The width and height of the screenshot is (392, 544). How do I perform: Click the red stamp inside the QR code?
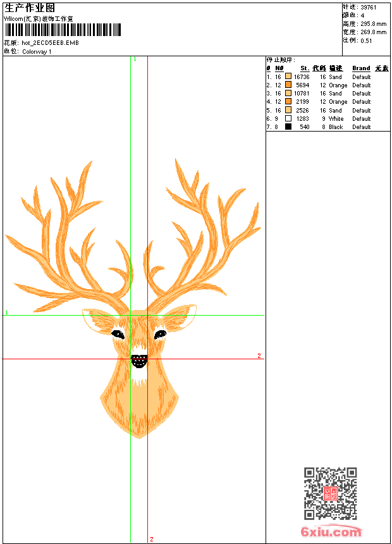[330, 493]
